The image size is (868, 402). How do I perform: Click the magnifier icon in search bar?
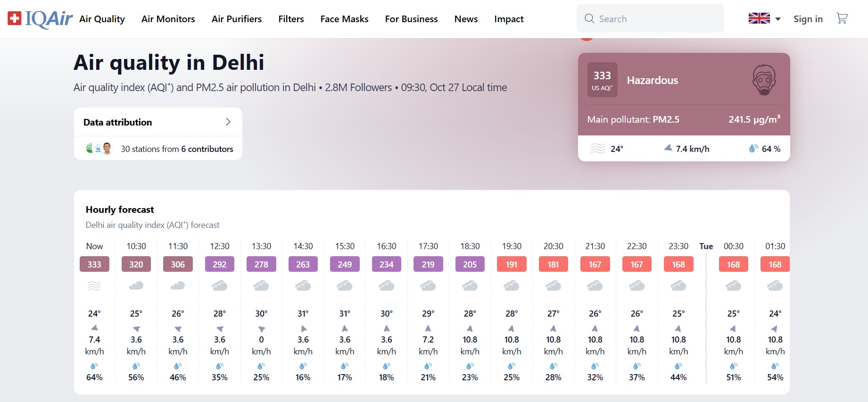coord(589,18)
